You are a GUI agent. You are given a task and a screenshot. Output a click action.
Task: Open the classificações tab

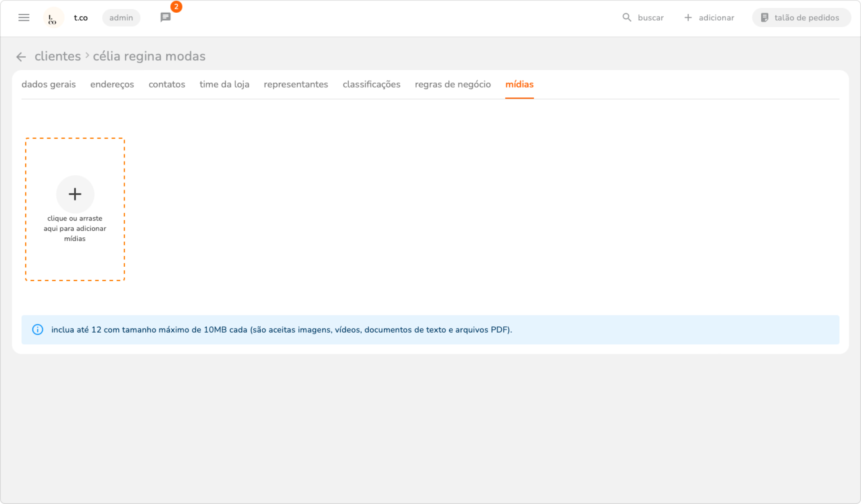point(371,84)
